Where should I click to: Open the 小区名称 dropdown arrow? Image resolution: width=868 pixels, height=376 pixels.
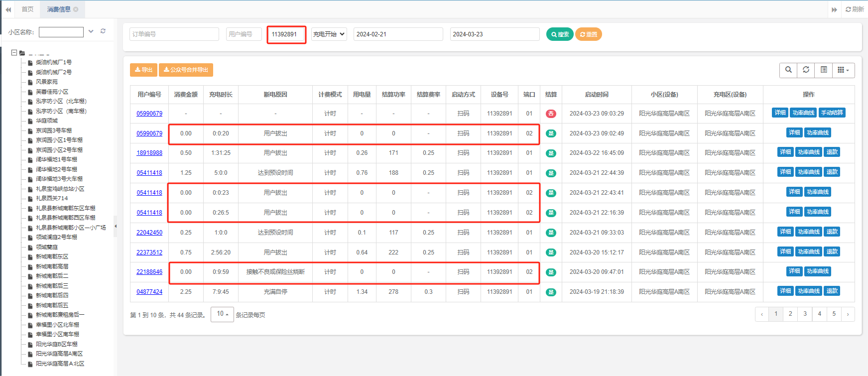click(91, 31)
